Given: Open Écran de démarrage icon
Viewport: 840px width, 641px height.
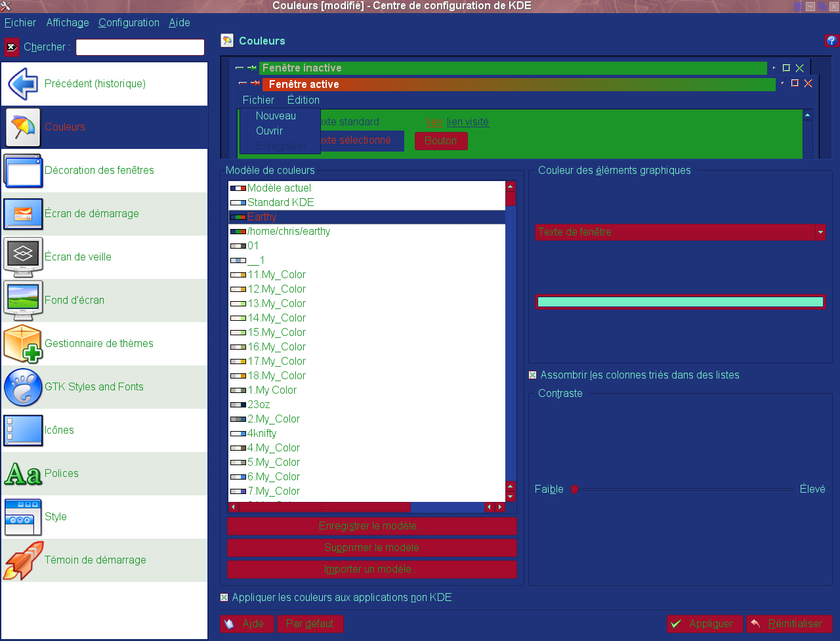Looking at the screenshot, I should [x=23, y=214].
